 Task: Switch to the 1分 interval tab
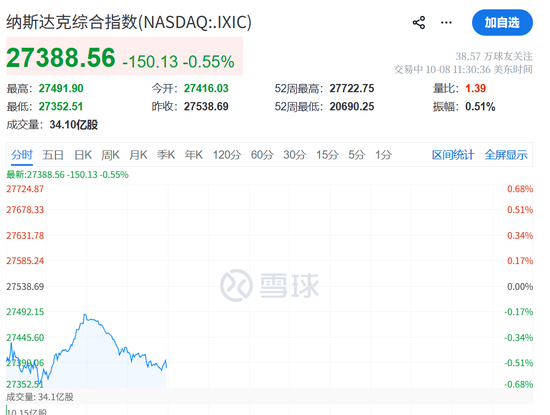coord(383,155)
